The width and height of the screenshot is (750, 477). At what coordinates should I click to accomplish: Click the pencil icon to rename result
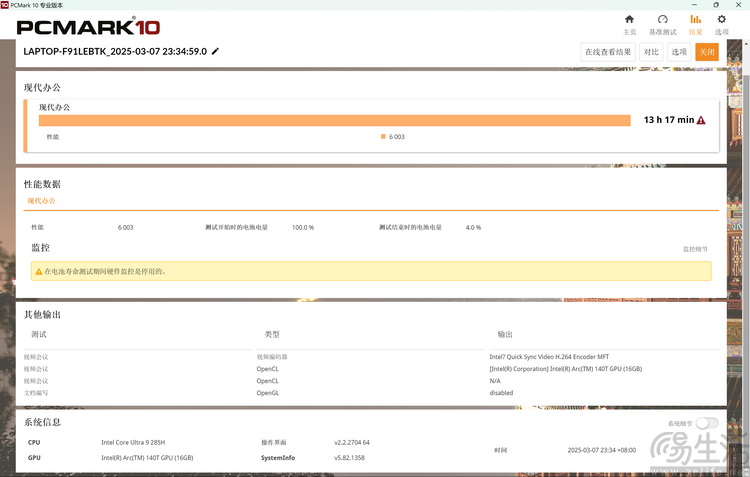[215, 51]
